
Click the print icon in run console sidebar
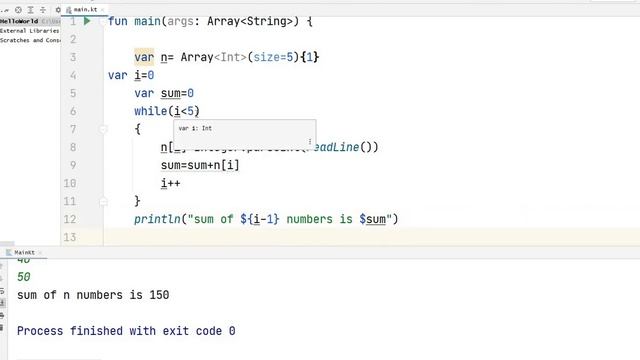click(2, 316)
